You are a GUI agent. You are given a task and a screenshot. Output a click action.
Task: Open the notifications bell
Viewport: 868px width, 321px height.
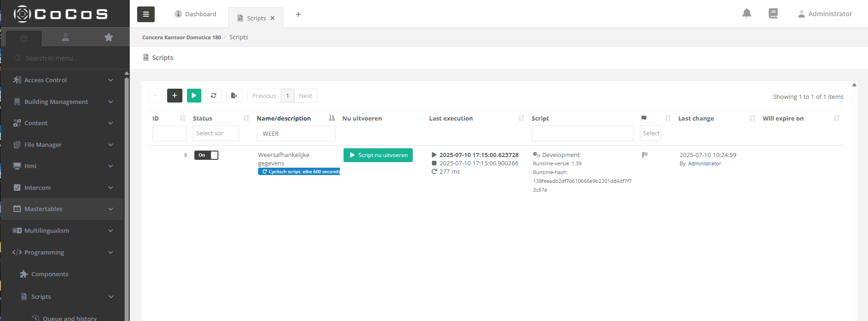tap(747, 13)
